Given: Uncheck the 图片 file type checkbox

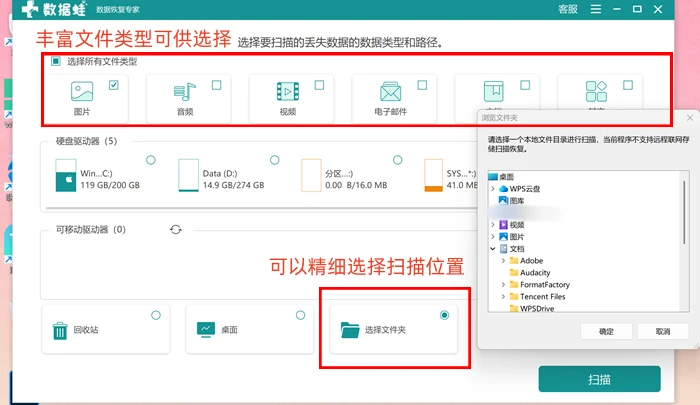Looking at the screenshot, I should coord(114,85).
